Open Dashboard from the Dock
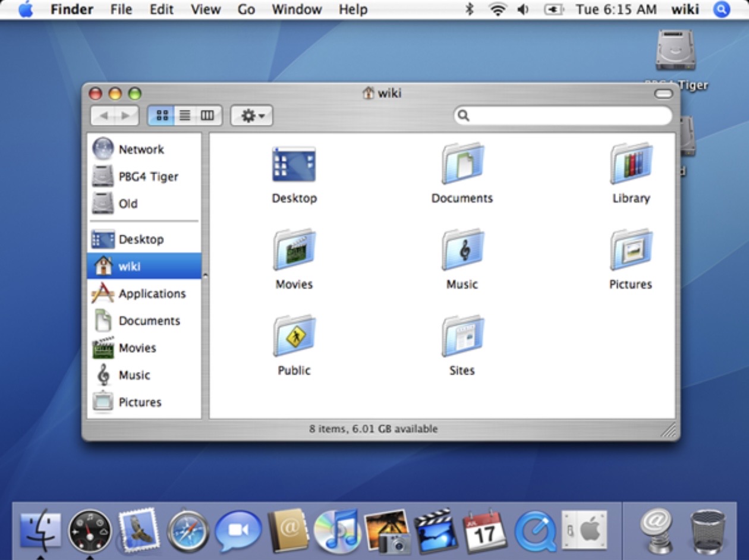The width and height of the screenshot is (749, 560). pos(90,531)
